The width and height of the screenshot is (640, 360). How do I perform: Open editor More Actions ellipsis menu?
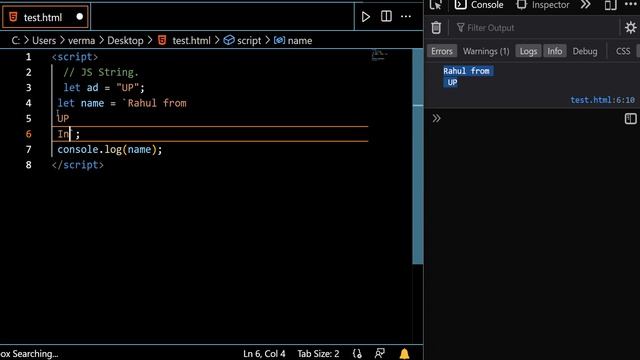point(406,17)
